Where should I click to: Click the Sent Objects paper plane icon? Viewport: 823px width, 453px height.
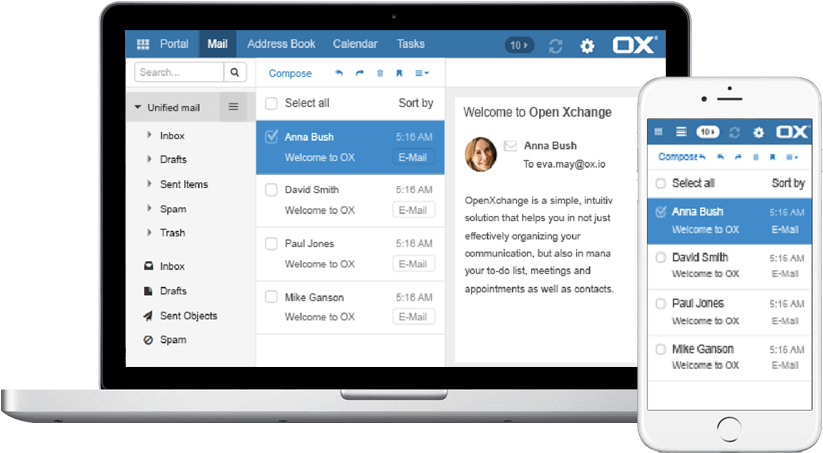click(148, 315)
